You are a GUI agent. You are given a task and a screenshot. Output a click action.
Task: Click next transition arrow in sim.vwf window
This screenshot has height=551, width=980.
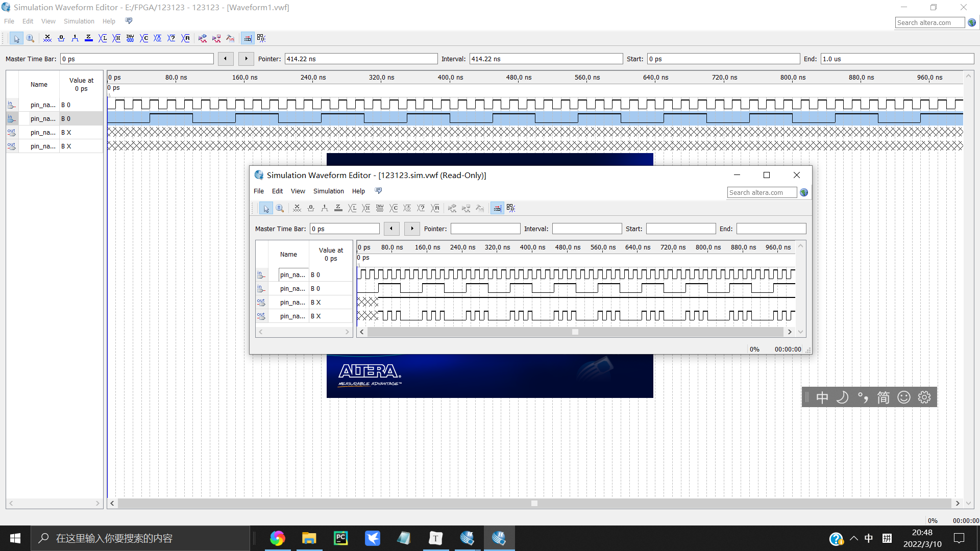(412, 229)
